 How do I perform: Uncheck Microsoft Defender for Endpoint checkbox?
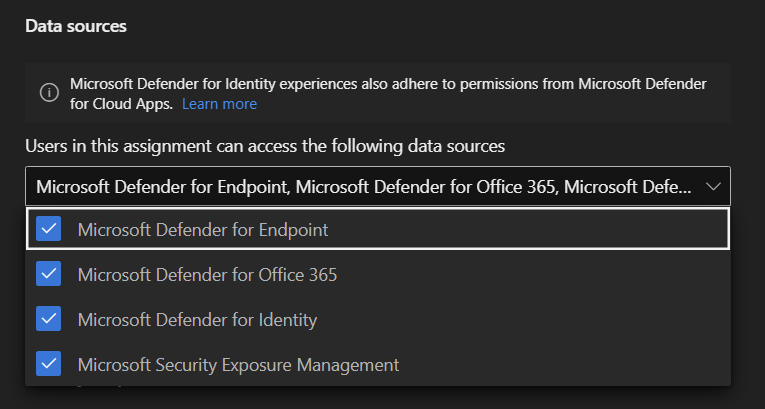tap(48, 229)
